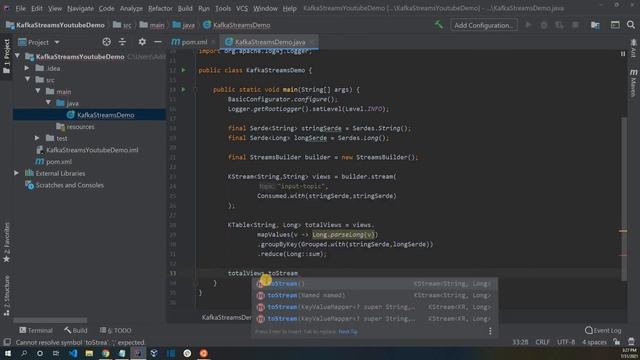The height and width of the screenshot is (360, 640).
Task: Click the Locate/Scroll from Source target icon
Action: [107, 42]
